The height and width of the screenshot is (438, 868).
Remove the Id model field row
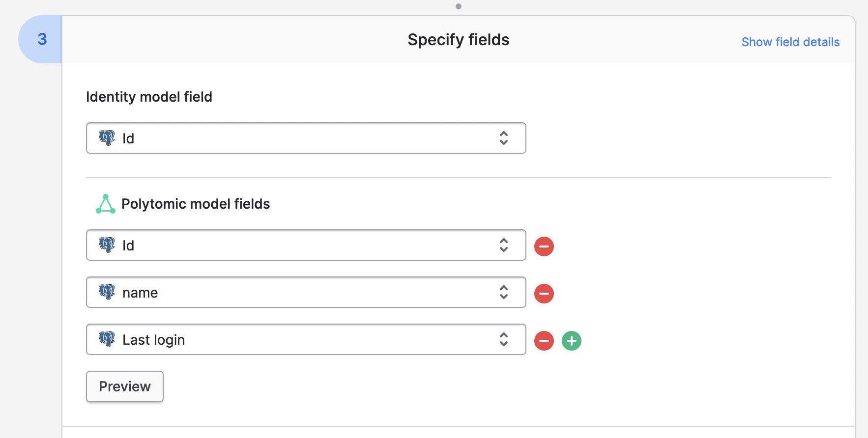544,246
